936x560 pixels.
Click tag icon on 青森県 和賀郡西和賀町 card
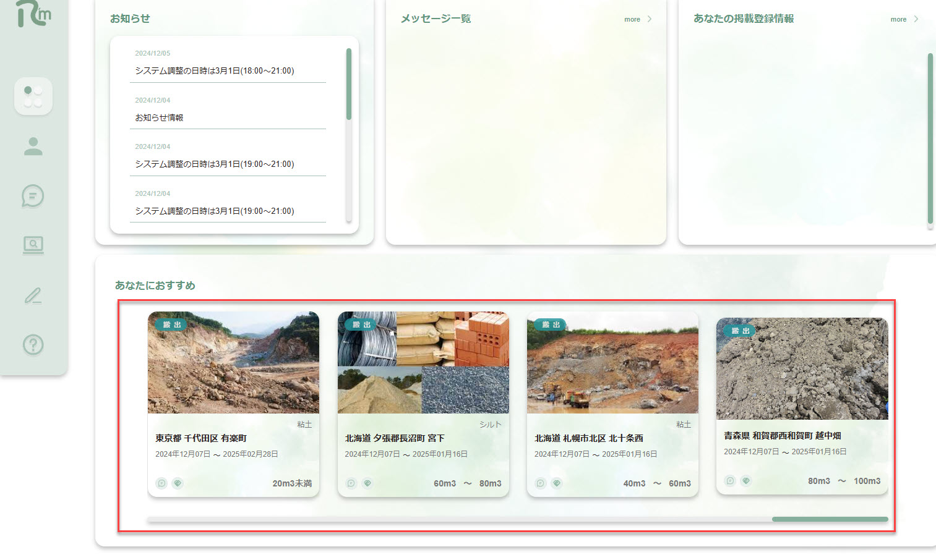pyautogui.click(x=746, y=481)
